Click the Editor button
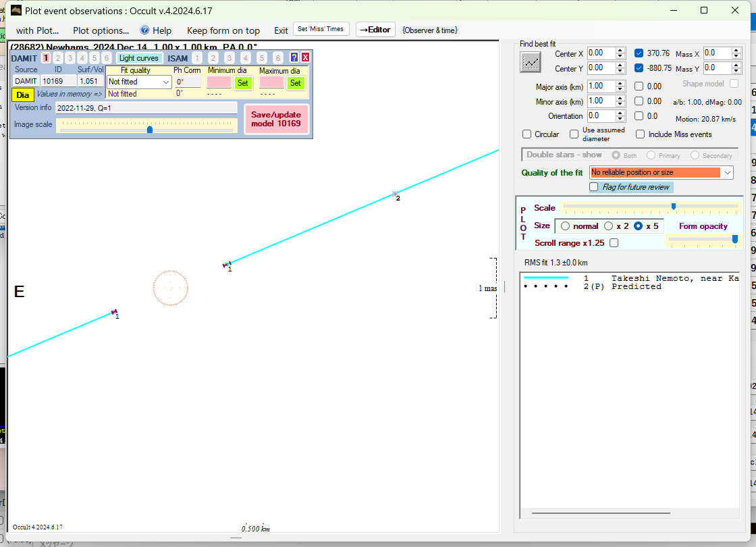756x547 pixels. coord(375,30)
